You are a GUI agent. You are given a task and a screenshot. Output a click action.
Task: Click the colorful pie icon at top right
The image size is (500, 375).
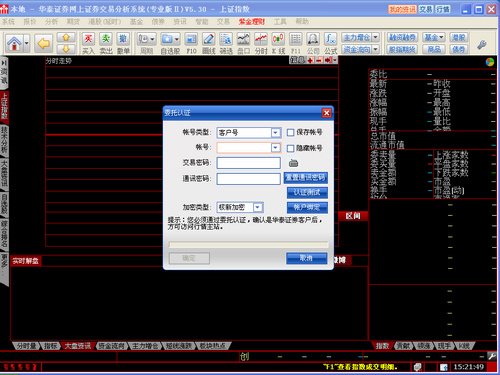click(x=490, y=62)
